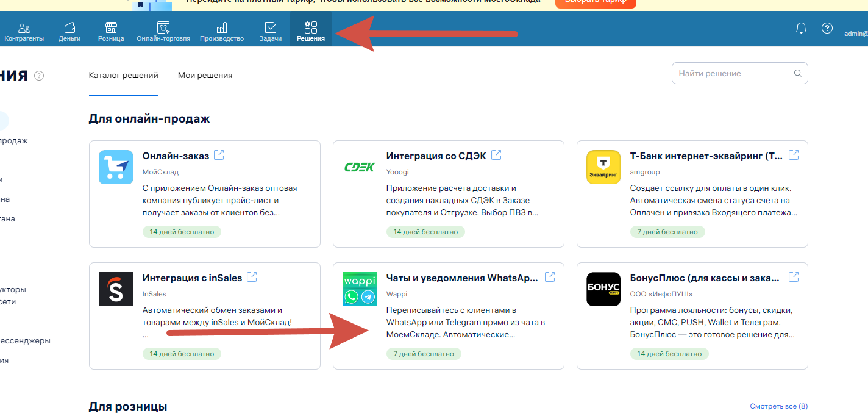Open Онлайн-заказ in a new window icon
The height and width of the screenshot is (416, 868).
tap(219, 156)
